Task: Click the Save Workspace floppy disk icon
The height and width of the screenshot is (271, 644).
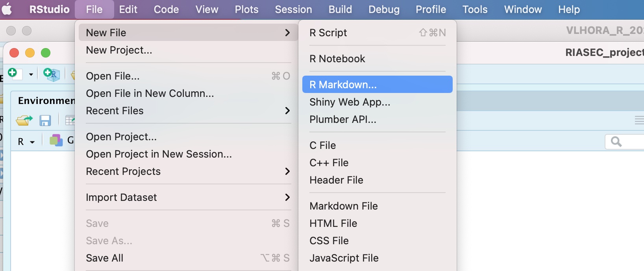Action: pos(45,120)
